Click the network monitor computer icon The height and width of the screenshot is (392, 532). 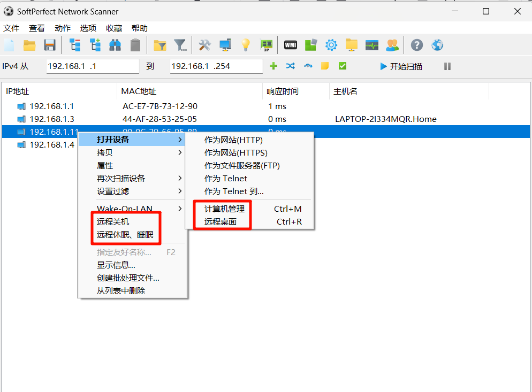[x=225, y=45]
